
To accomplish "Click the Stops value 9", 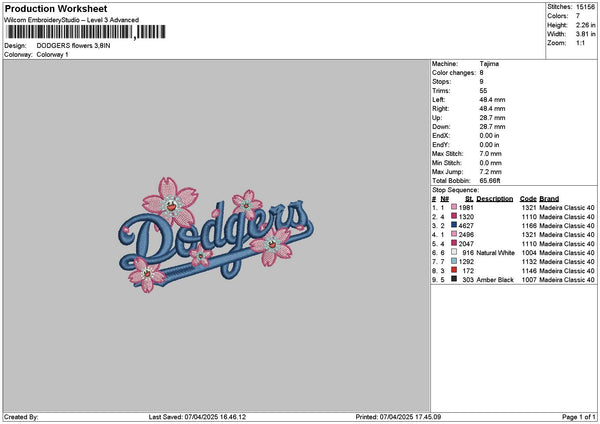I will 481,82.
